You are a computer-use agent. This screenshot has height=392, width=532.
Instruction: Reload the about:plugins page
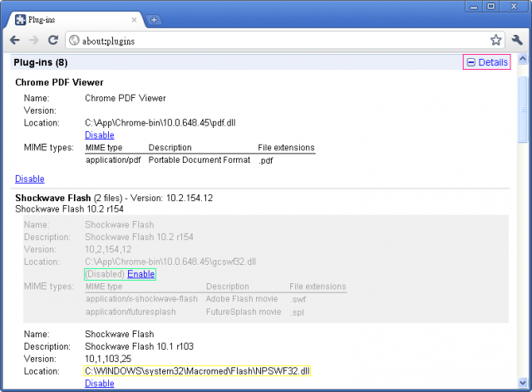(53, 40)
